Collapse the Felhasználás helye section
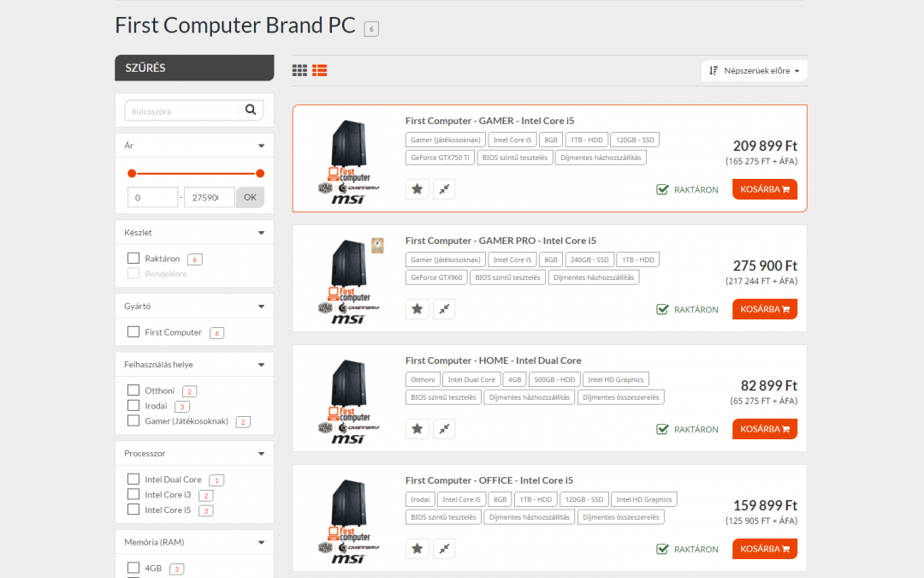This screenshot has height=578, width=924. (261, 365)
